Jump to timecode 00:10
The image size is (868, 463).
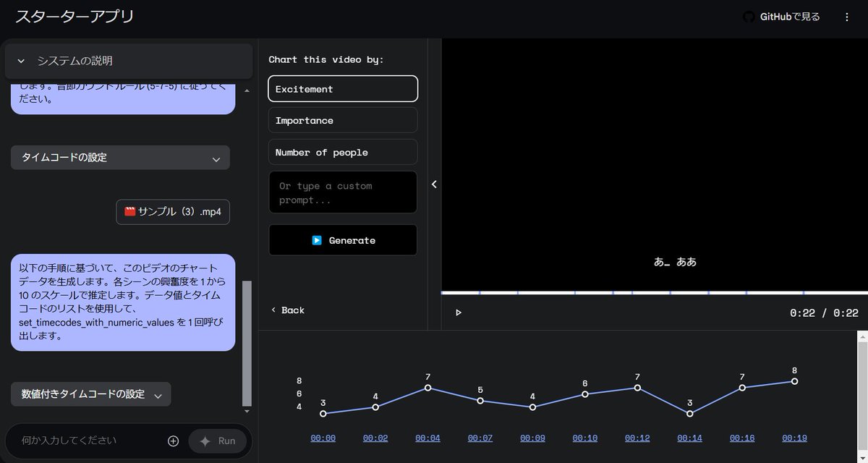(585, 438)
